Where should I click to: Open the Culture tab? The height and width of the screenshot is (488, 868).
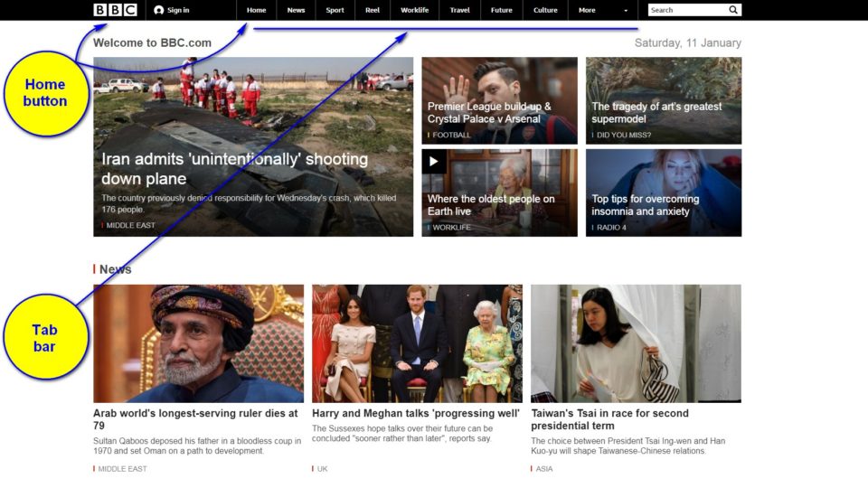tap(545, 10)
